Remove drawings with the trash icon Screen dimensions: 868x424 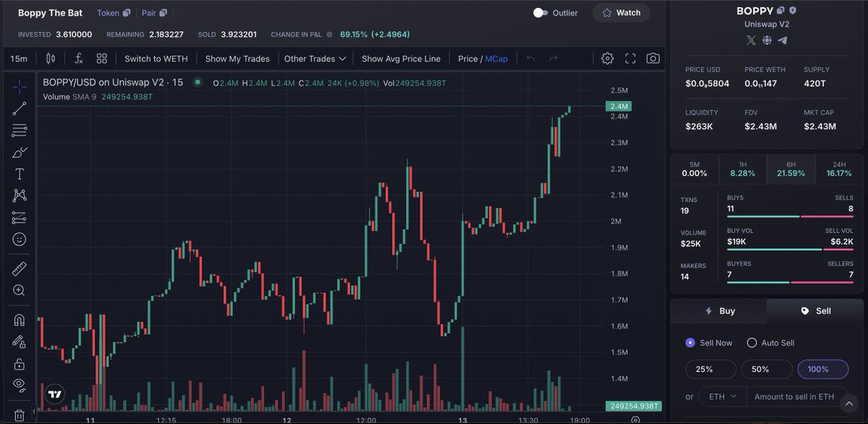pos(20,415)
